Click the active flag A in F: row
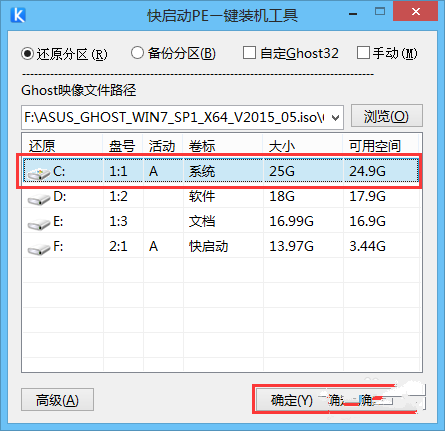The height and width of the screenshot is (431, 445). pos(153,247)
